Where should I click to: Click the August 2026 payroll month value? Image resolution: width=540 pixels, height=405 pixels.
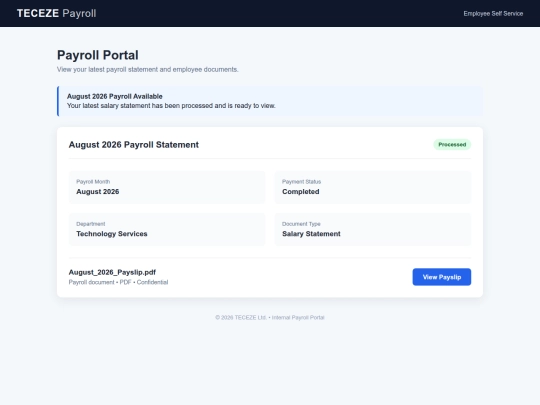tap(98, 191)
